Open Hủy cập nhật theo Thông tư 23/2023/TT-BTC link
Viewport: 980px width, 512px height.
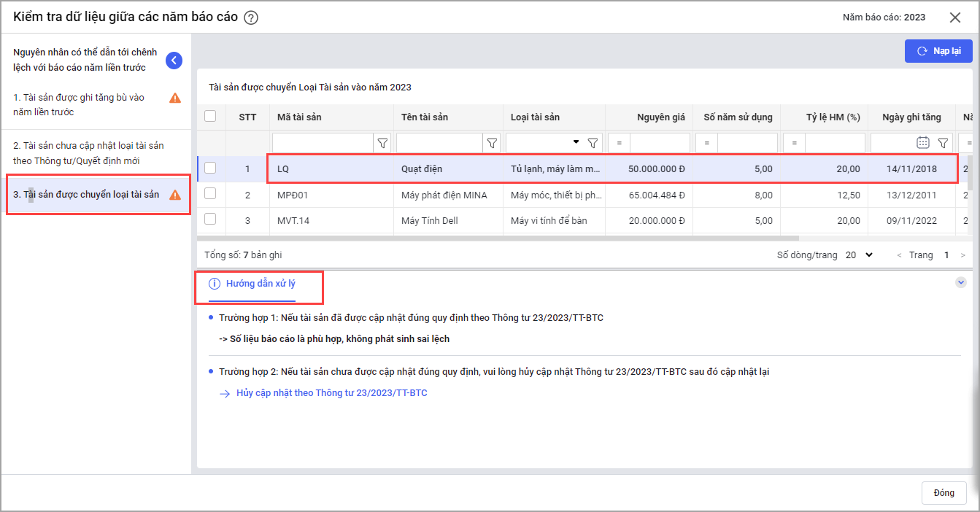point(332,393)
